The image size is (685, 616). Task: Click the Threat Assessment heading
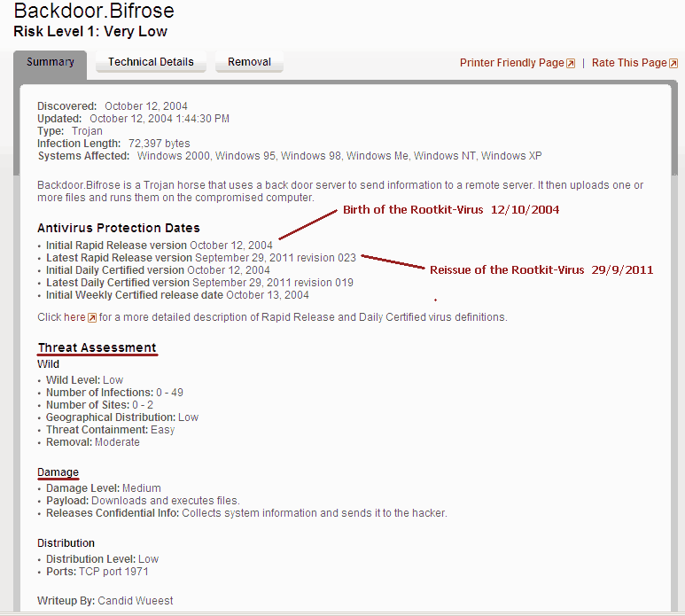(97, 347)
